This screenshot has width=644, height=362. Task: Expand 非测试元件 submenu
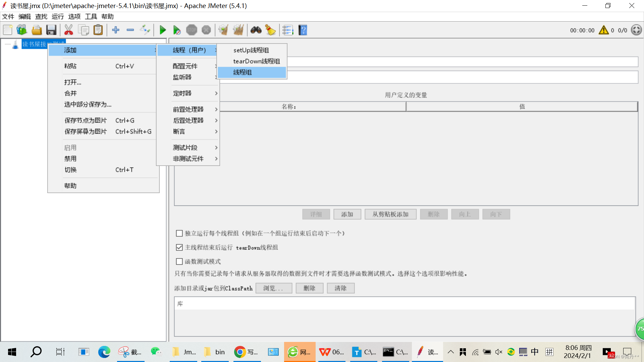coord(188,159)
